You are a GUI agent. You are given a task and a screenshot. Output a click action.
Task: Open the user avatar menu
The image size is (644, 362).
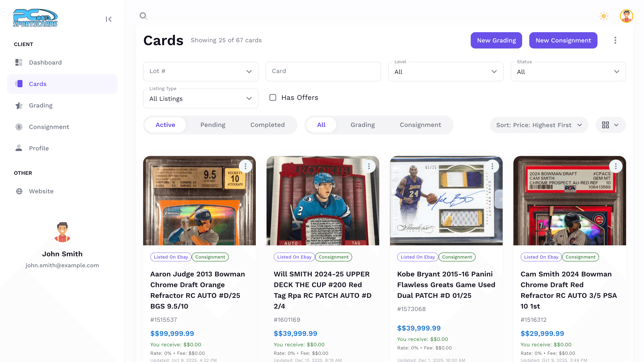pyautogui.click(x=626, y=16)
